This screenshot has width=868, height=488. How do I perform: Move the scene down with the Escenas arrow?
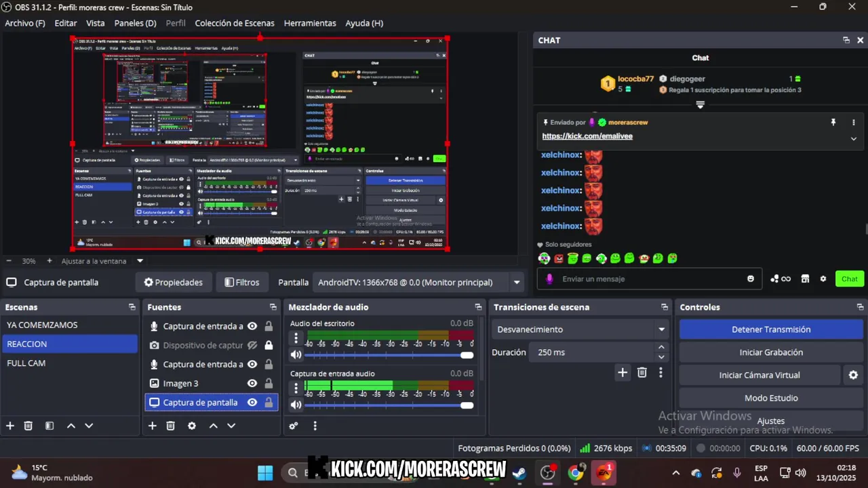pos(89,426)
